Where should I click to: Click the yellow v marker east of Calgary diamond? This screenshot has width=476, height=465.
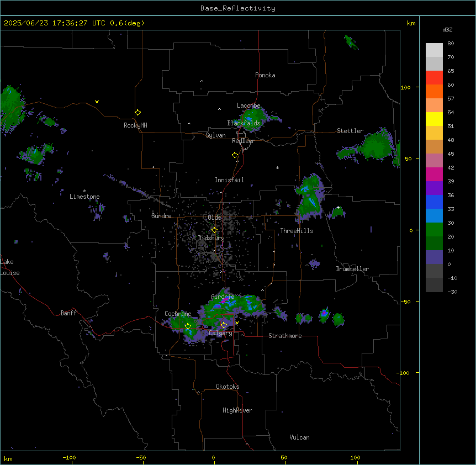pyautogui.click(x=237, y=323)
